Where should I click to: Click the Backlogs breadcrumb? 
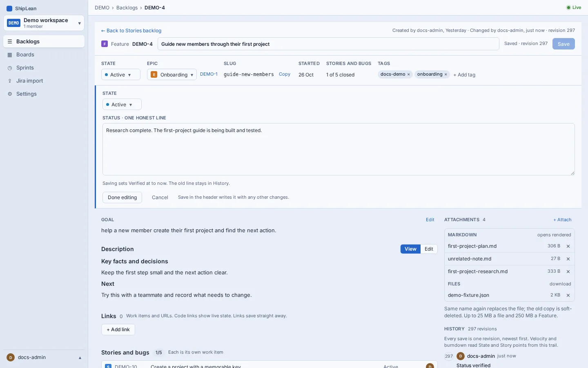(x=127, y=8)
